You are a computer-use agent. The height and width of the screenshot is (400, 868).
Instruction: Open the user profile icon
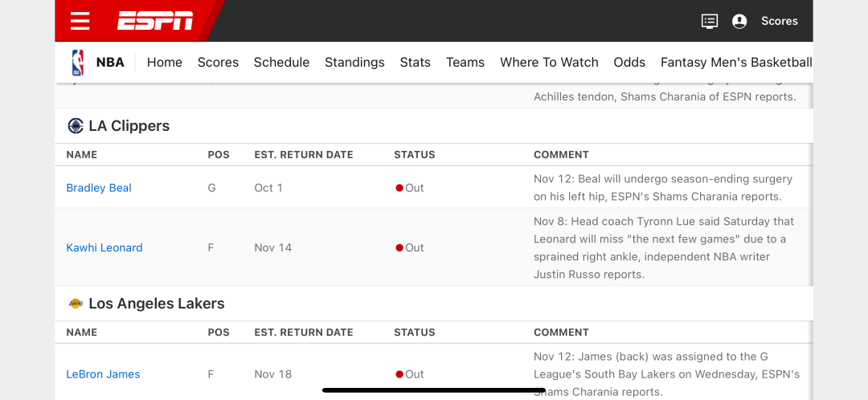click(739, 22)
